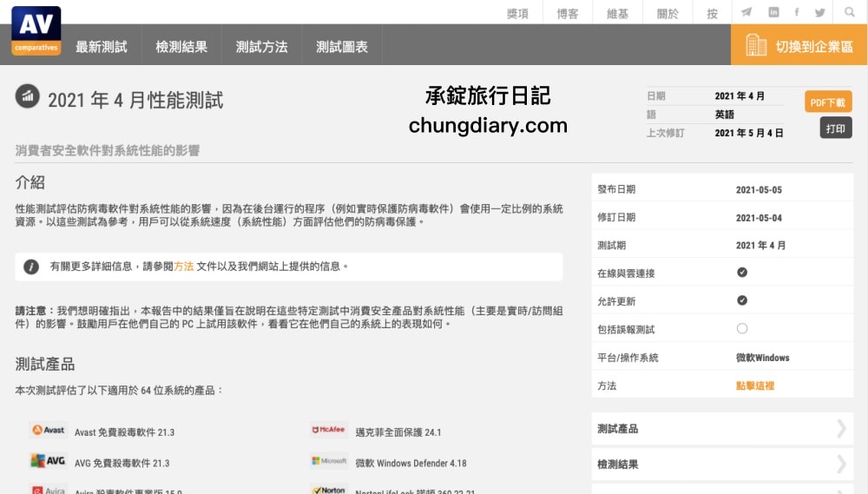868x494 pixels.
Task: Select 微軟 Windows Defender 4.18 entry
Action: tap(411, 463)
